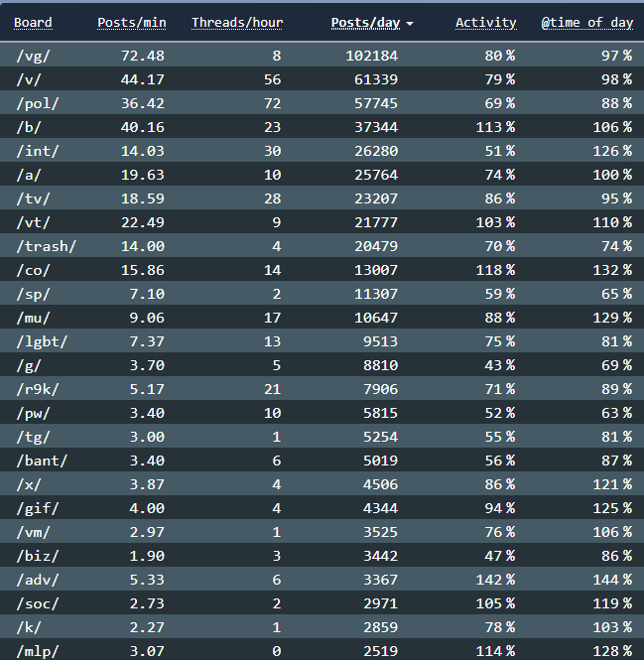Sort by Activity column header
The width and height of the screenshot is (644, 660).
486,23
